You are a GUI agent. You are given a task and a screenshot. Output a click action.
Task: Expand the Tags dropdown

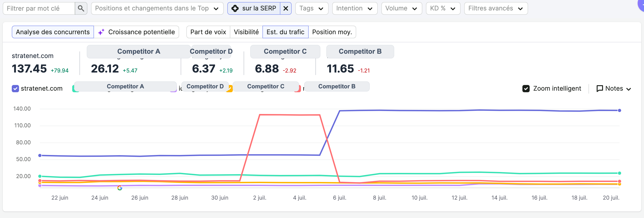[312, 8]
